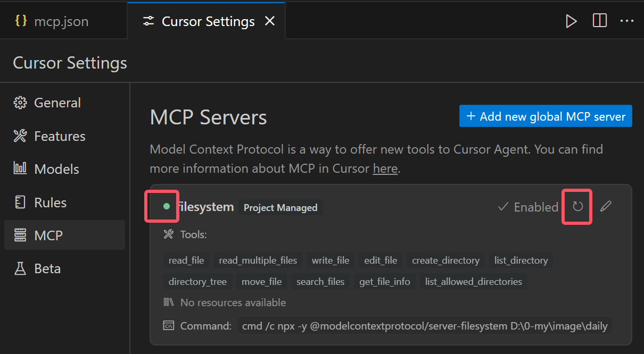644x354 pixels.
Task: Click Add new global MCP server
Action: (x=546, y=116)
